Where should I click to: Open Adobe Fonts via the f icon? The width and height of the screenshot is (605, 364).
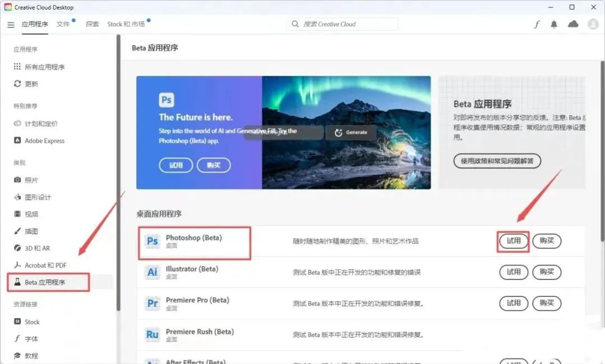pos(536,24)
